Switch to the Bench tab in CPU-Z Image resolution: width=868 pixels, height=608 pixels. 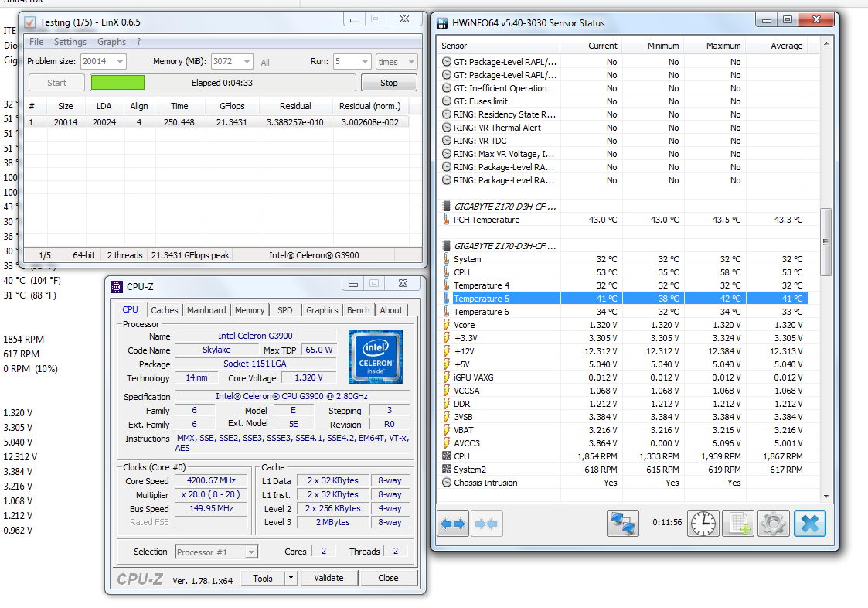tap(358, 310)
